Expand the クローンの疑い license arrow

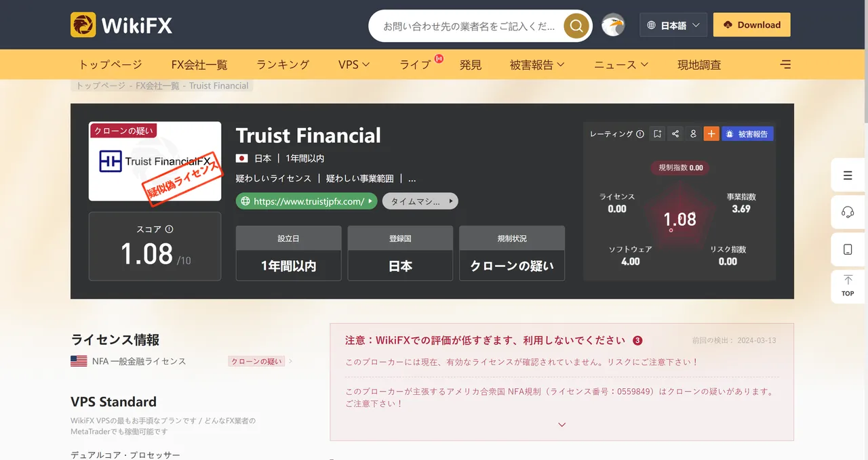pyautogui.click(x=290, y=361)
